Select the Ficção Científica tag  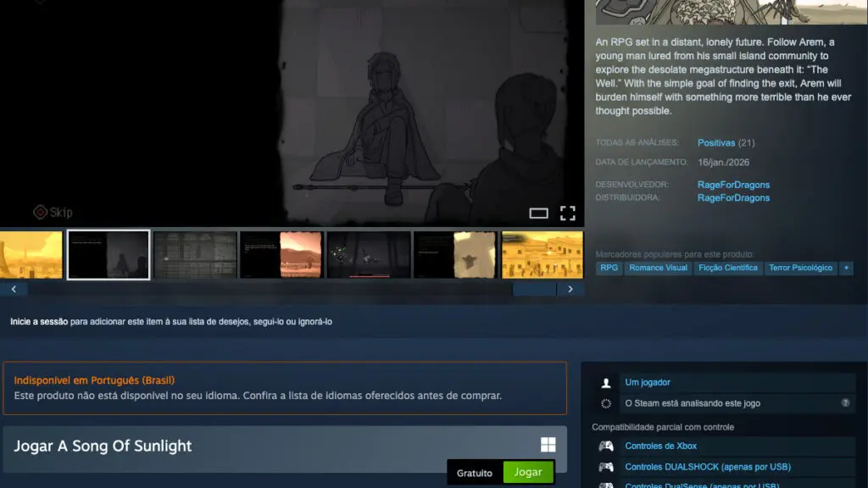[x=726, y=269]
